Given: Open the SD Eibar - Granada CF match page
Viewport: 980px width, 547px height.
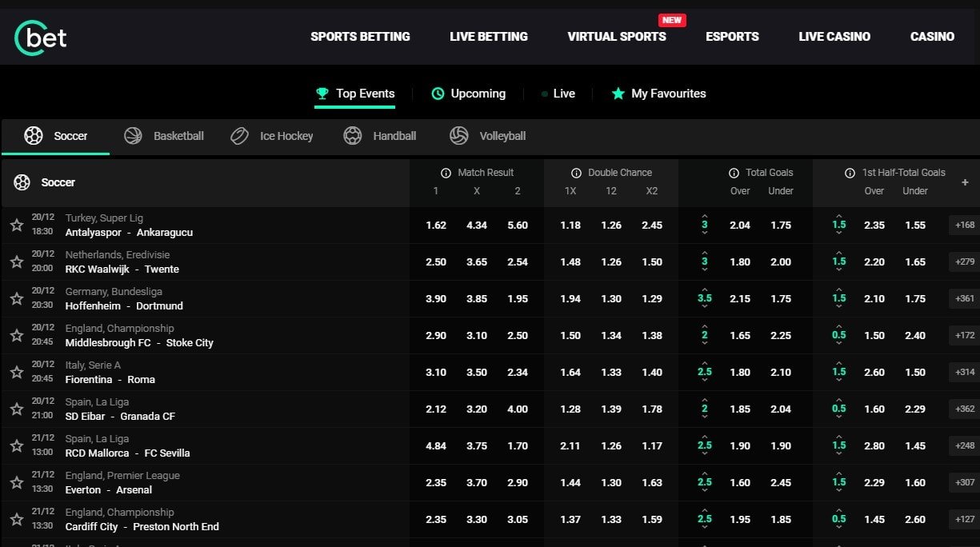Looking at the screenshot, I should click(x=120, y=417).
